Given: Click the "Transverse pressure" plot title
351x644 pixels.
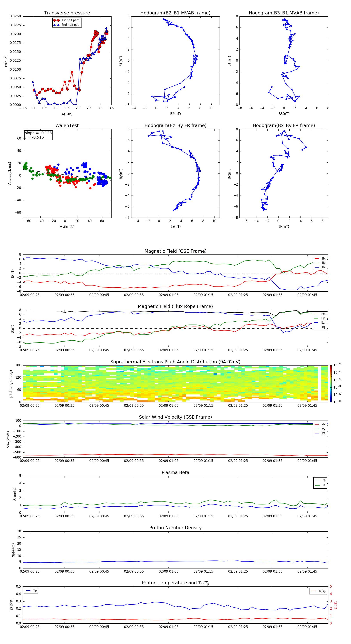Looking at the screenshot, I should tap(67, 13).
